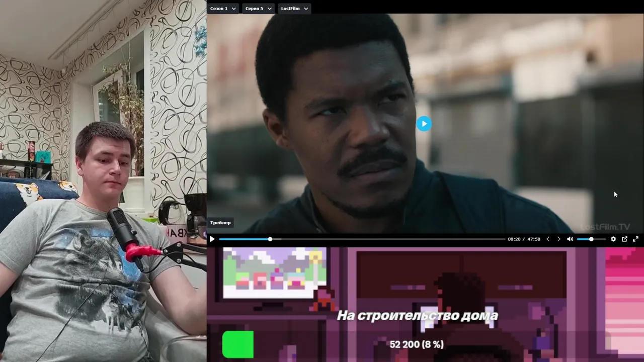Viewport: 644px width, 362px height.
Task: Click the blue play button over the video
Action: pyautogui.click(x=424, y=124)
